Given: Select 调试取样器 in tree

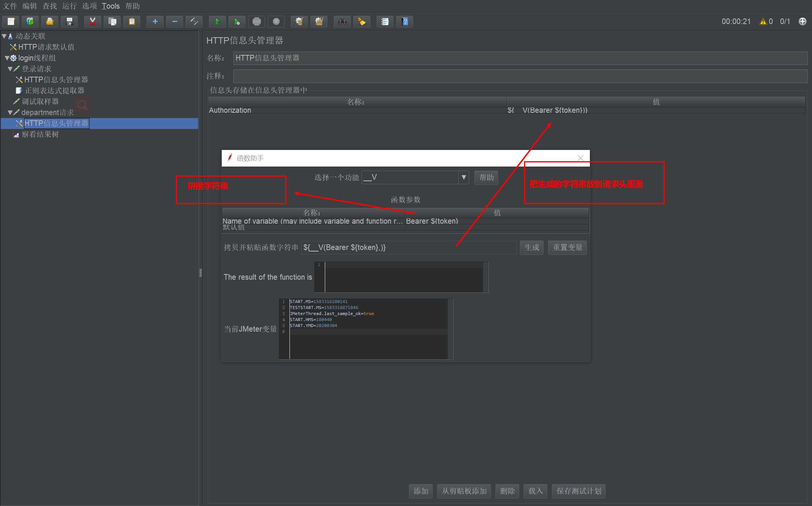Looking at the screenshot, I should [x=40, y=102].
